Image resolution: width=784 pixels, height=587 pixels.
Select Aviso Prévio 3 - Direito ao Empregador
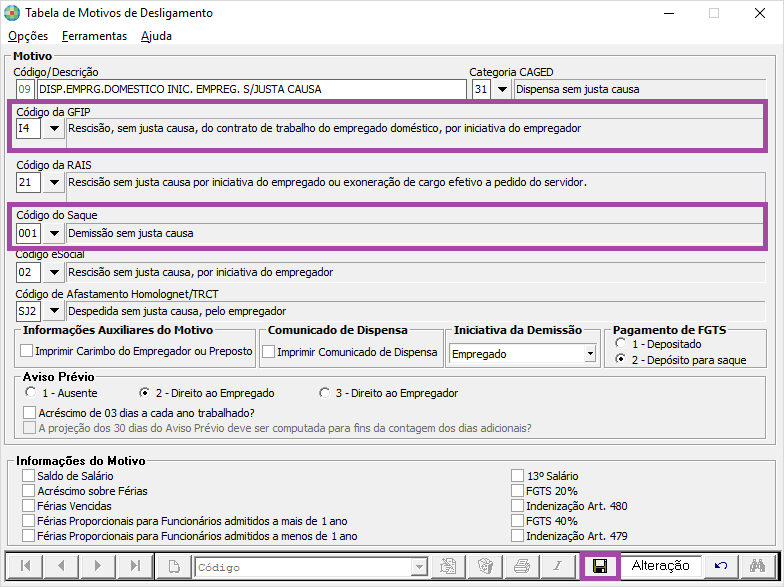click(324, 392)
